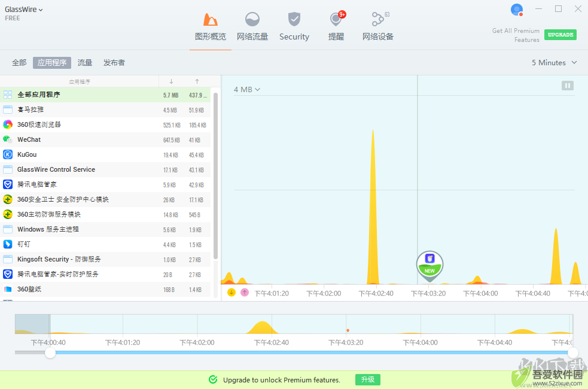
Task: Sort by upload arrow column header
Action: pyautogui.click(x=197, y=81)
